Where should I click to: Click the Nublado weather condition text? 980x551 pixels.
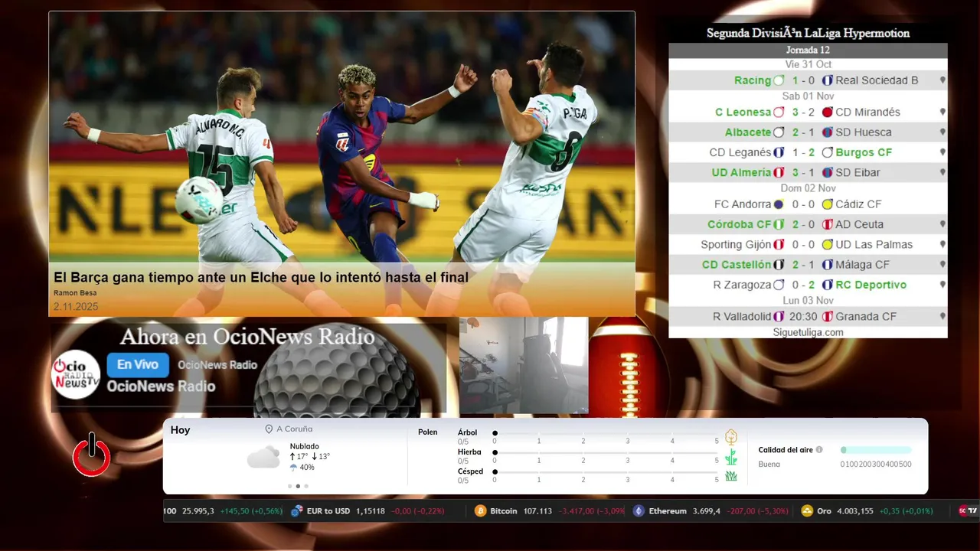[x=305, y=446]
